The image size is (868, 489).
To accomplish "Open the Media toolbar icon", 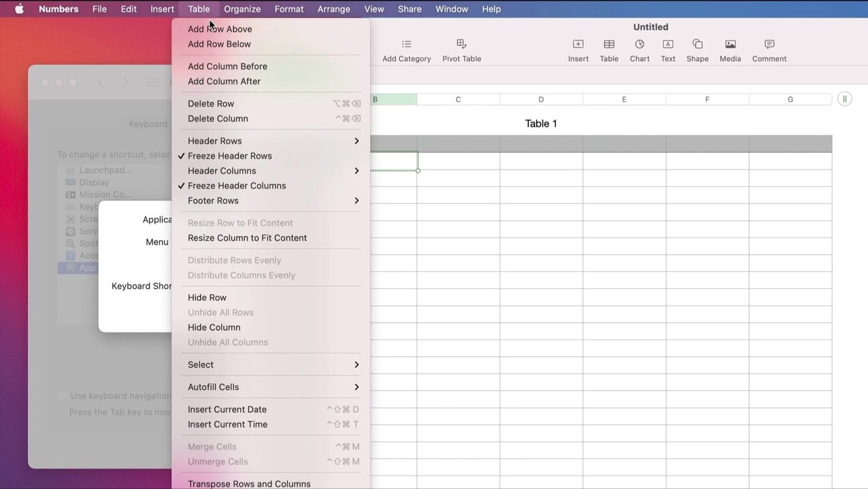I will pos(730,45).
